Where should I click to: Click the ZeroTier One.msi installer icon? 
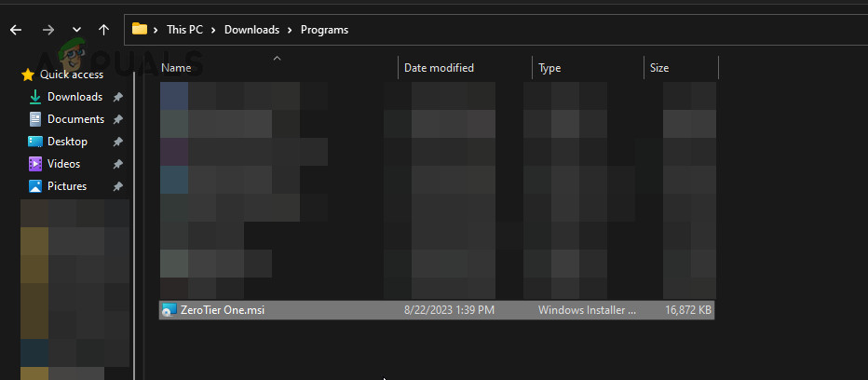[169, 310]
